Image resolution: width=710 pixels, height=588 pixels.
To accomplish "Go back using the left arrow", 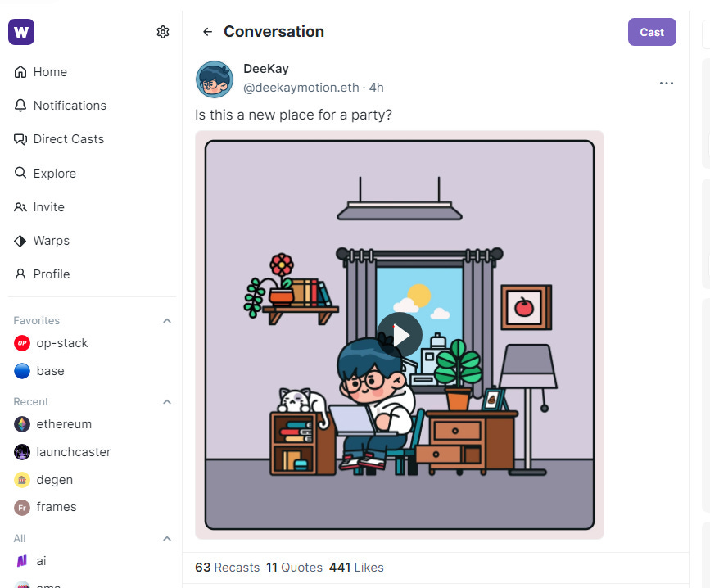I will pyautogui.click(x=207, y=32).
